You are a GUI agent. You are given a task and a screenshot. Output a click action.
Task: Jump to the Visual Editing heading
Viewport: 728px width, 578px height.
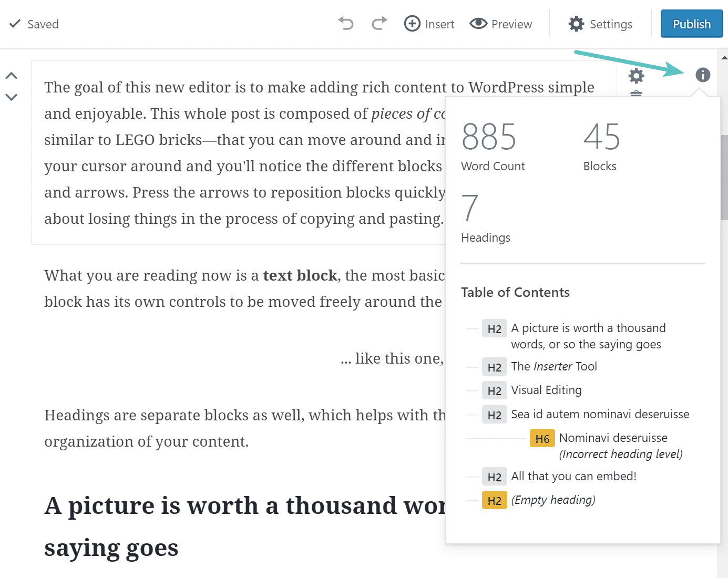(x=546, y=390)
